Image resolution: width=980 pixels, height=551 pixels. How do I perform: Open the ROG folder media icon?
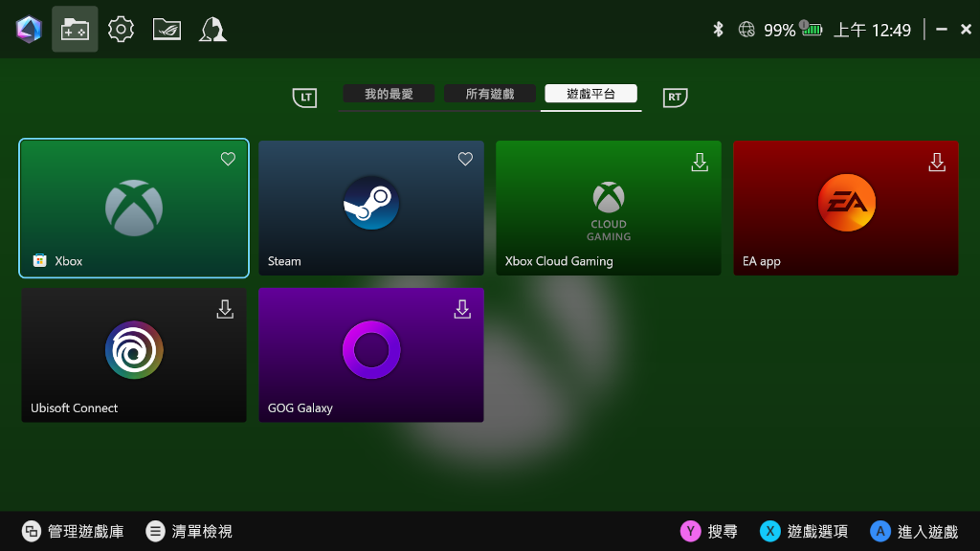point(167,30)
